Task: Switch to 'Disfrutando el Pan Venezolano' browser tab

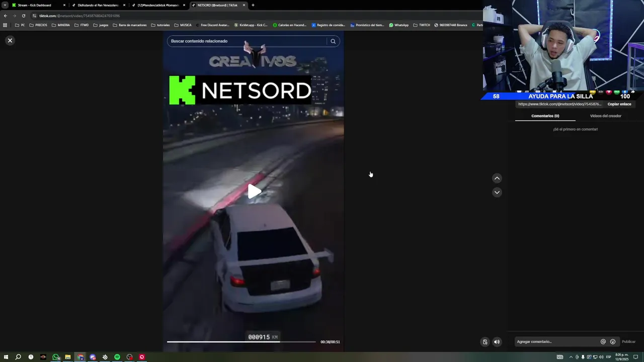Action: pyautogui.click(x=98, y=5)
